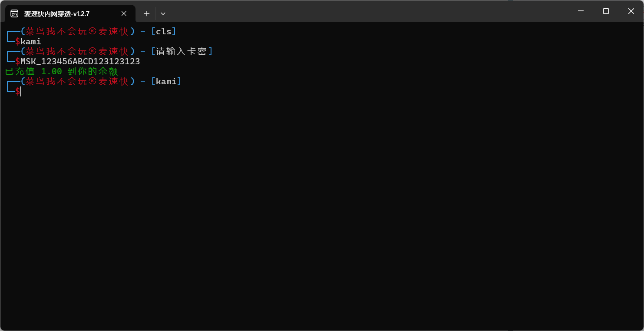Click the green 已充值 recharge message

point(62,71)
